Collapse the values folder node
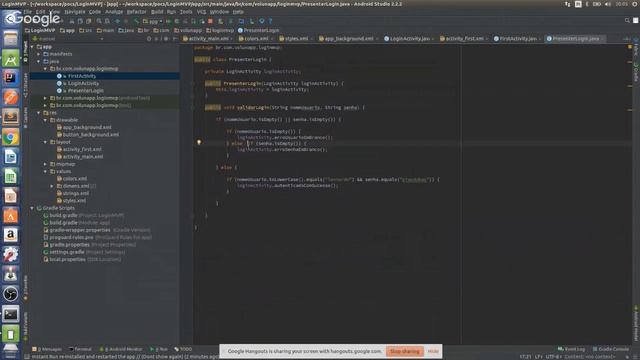Image resolution: width=640 pixels, height=360 pixels. [45, 171]
